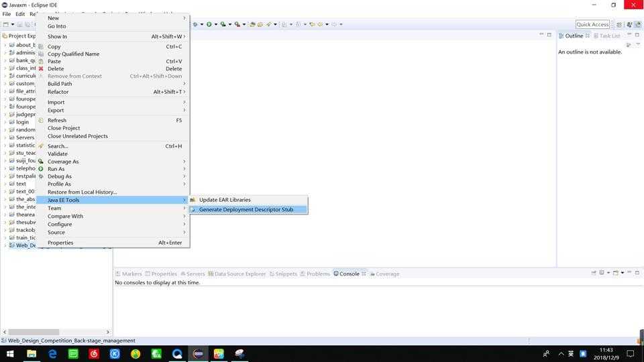Click the Generate Deployment Descriptor Stub icon
The image size is (644, 362).
coord(193,209)
